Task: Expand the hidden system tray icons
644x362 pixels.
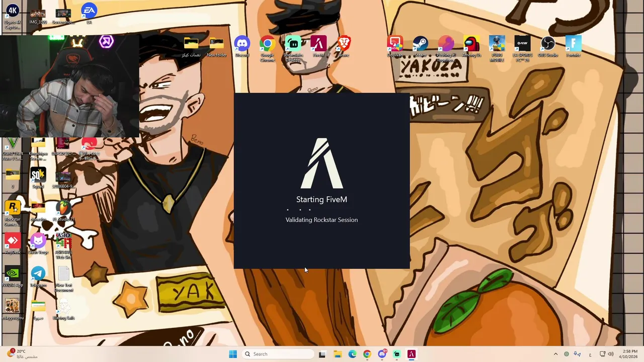Action: [x=555, y=354]
